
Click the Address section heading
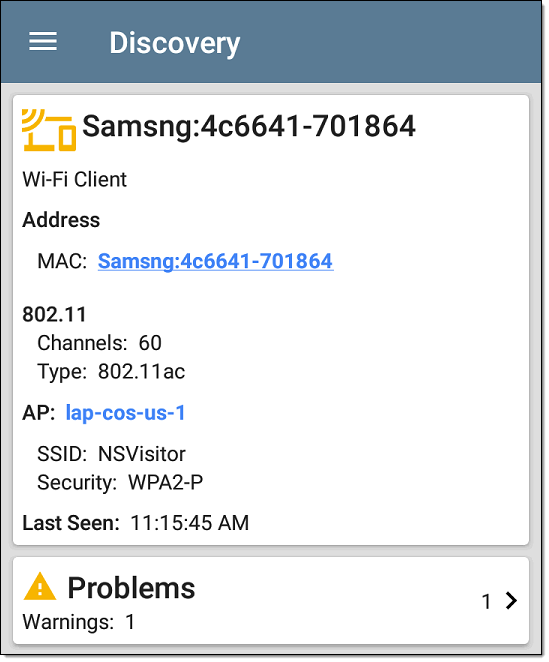[61, 220]
